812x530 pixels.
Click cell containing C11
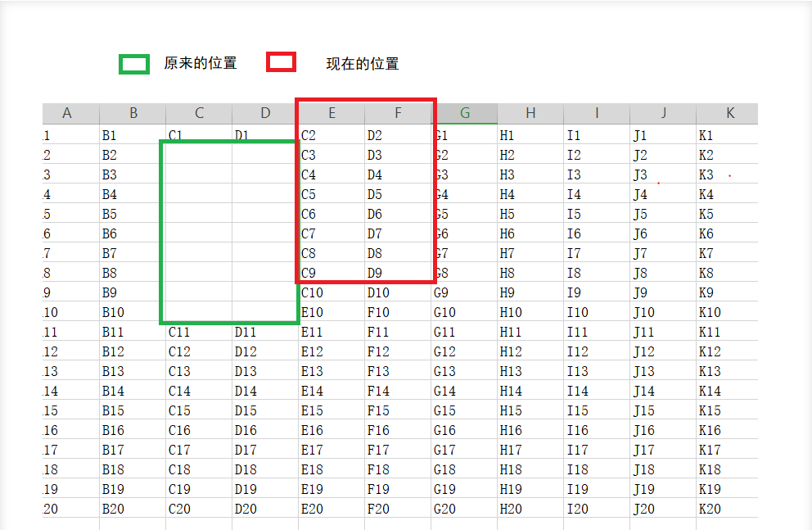pos(199,332)
